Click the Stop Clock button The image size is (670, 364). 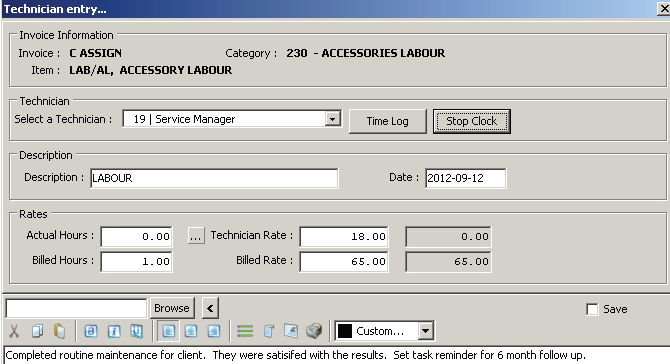coord(472,121)
